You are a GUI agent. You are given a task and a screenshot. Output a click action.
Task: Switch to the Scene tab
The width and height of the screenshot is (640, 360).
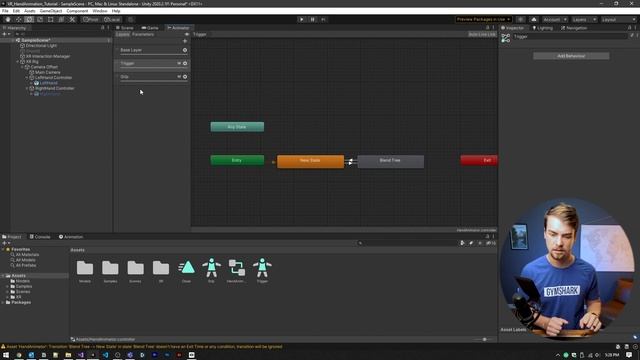tap(125, 28)
